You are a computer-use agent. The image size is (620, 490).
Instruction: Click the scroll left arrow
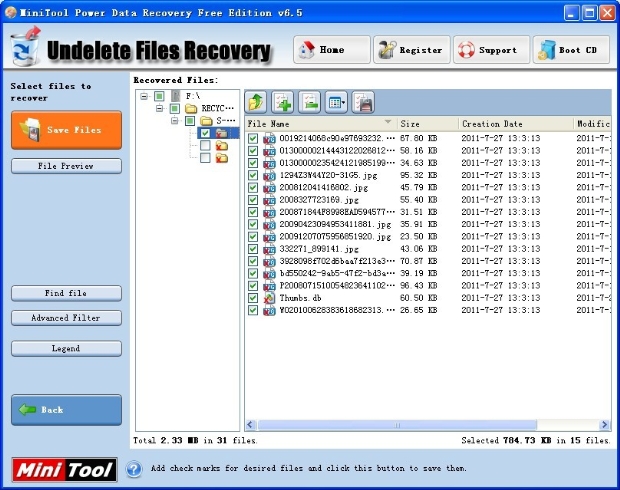[x=250, y=425]
